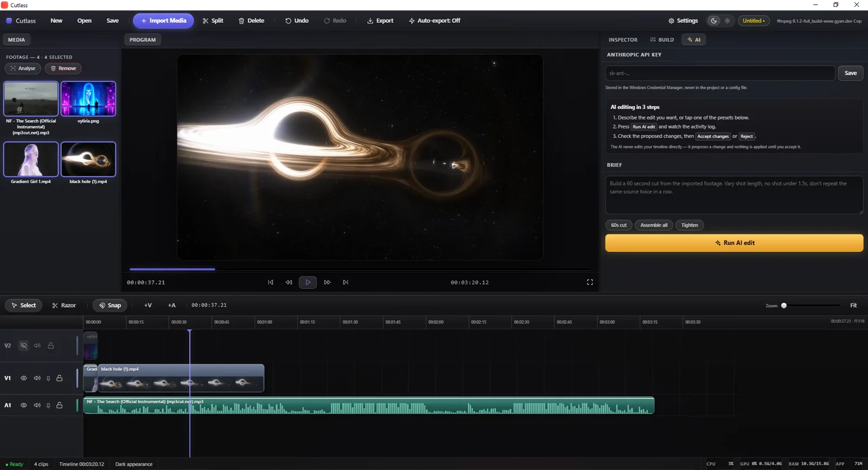
Task: Export the project
Action: tap(380, 21)
